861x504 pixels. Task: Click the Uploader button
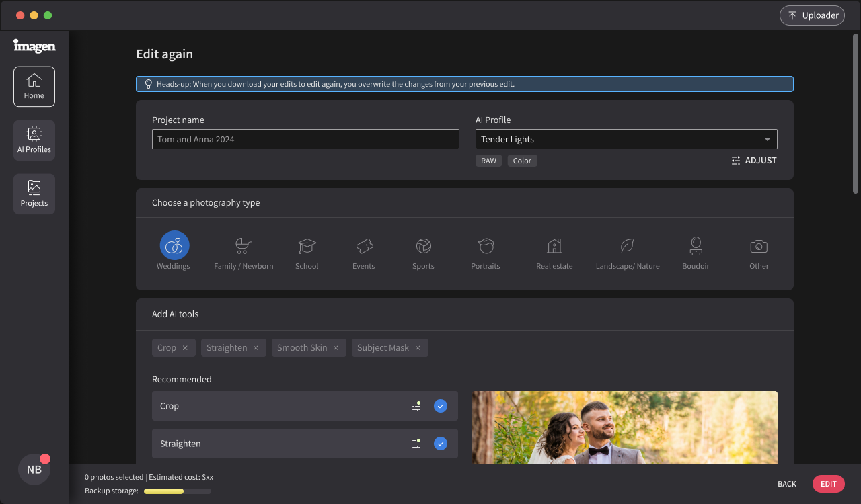coord(812,15)
